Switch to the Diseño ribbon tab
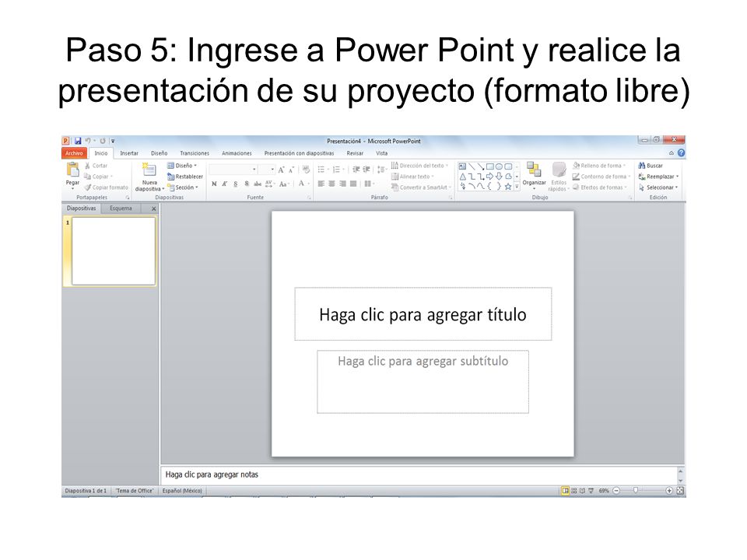This screenshot has height=560, width=747. point(159,153)
